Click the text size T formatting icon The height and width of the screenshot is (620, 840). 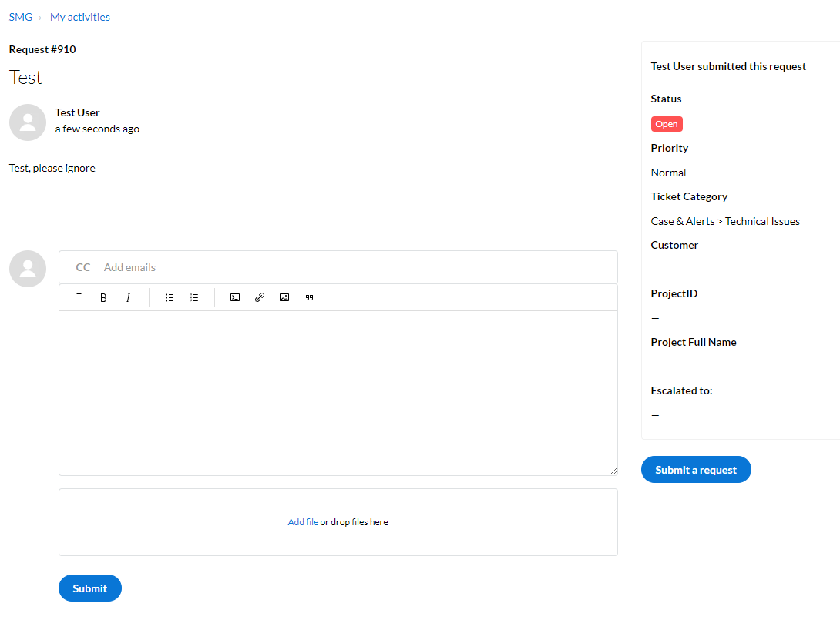[79, 298]
